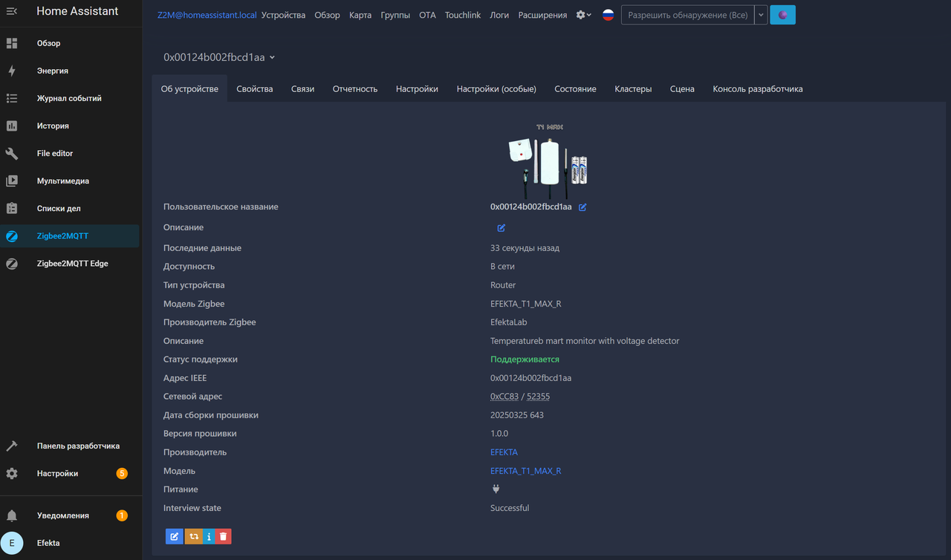Screen dimensions: 951x560
Task: Click the 0xCC83 network address value
Action: tap(504, 397)
